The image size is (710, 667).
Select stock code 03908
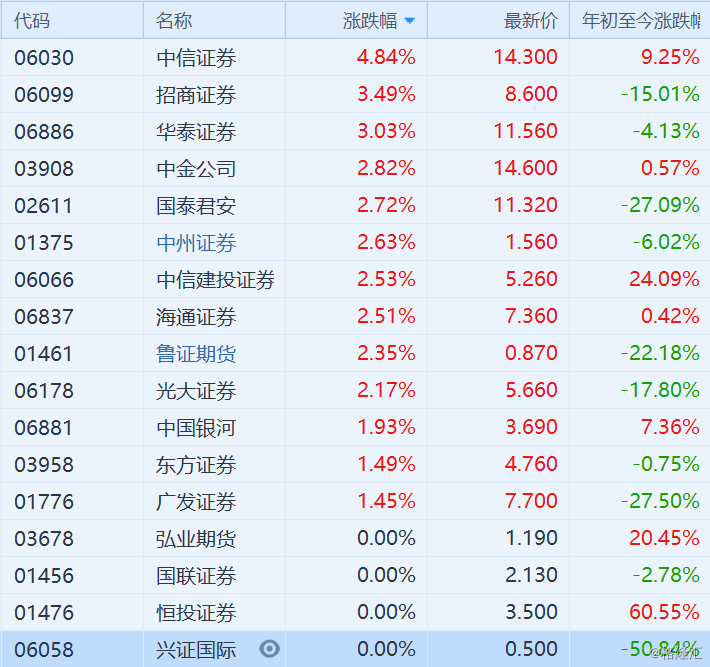pos(44,169)
